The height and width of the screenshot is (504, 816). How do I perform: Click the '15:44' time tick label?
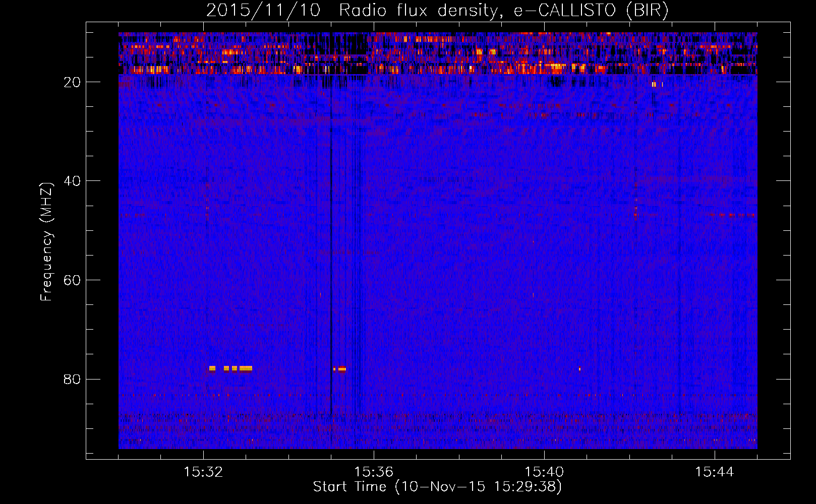(715, 472)
